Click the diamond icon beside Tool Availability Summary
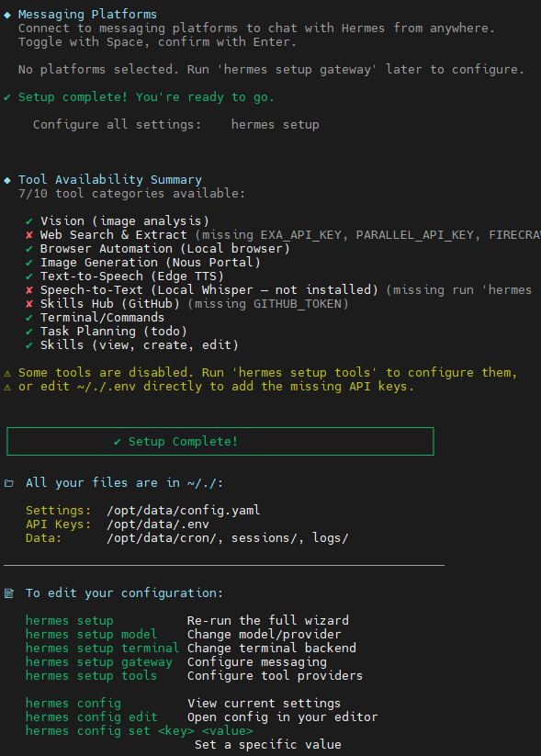Image resolution: width=541 pixels, height=756 pixels. tap(7, 180)
